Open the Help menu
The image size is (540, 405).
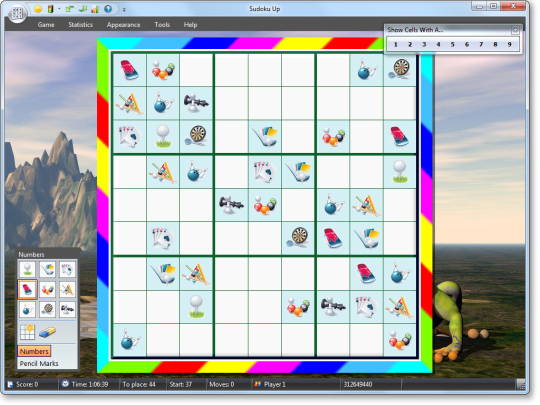coord(190,25)
